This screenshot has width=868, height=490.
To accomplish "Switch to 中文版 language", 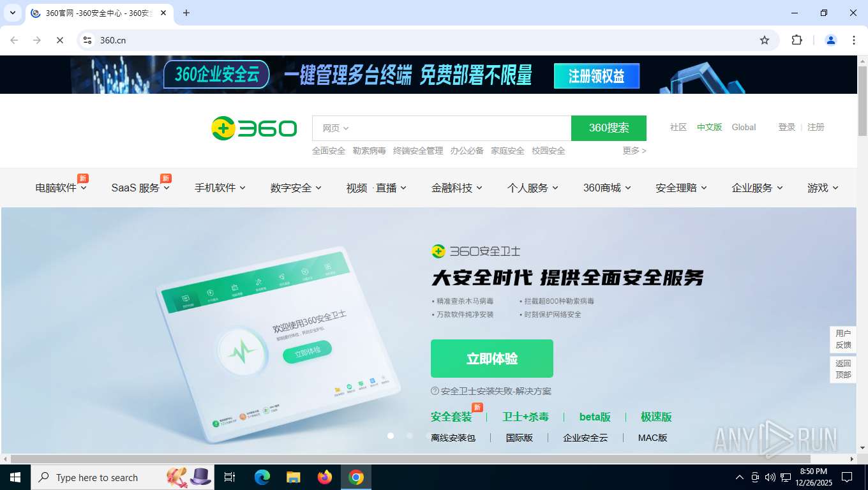I will [x=709, y=127].
